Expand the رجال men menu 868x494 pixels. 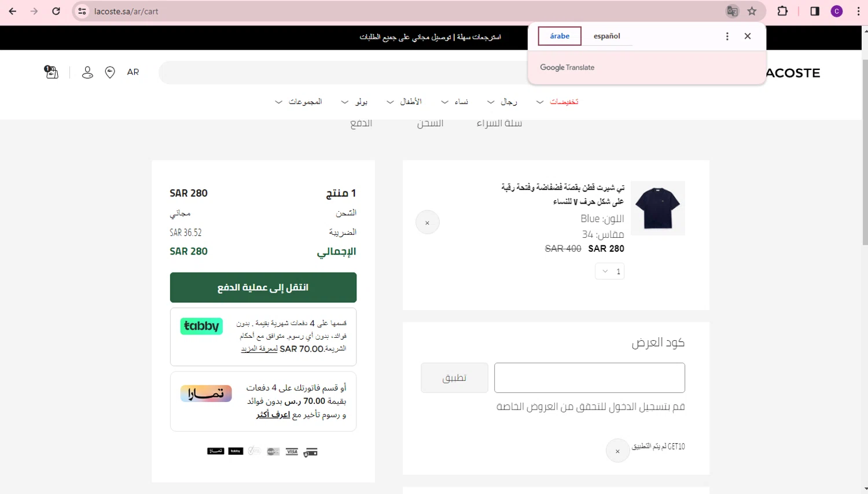502,102
